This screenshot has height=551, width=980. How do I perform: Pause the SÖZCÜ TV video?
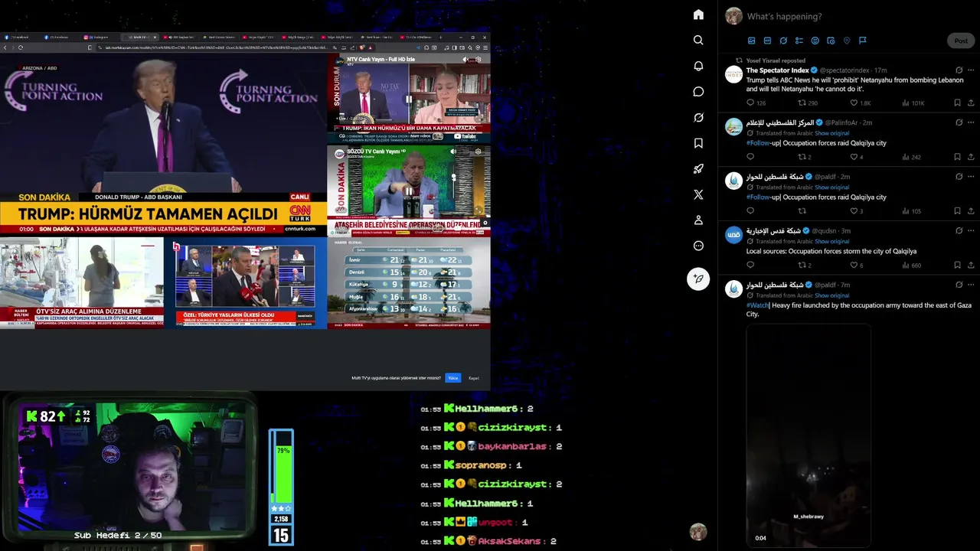(408, 191)
